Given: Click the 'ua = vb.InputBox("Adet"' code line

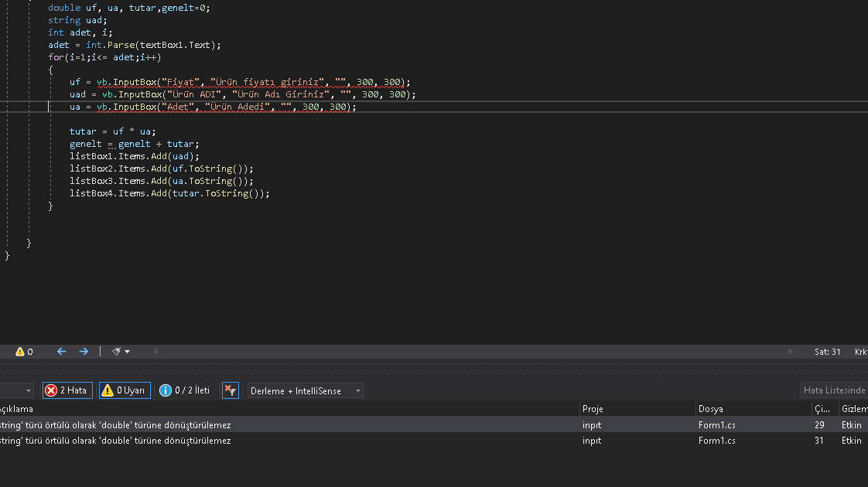Looking at the screenshot, I should pos(213,107).
